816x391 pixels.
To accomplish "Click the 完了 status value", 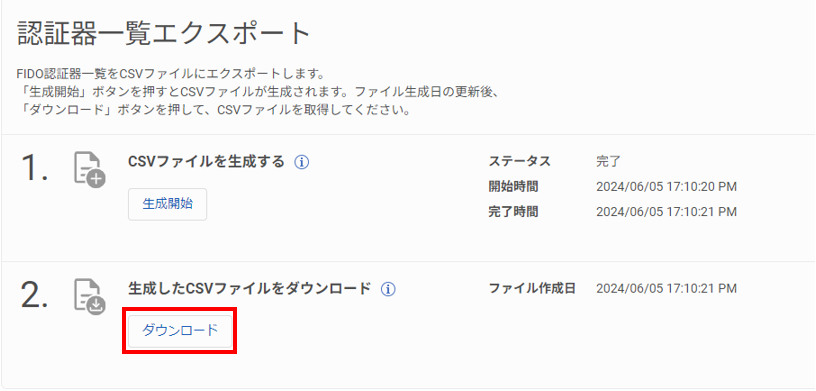I will (x=609, y=161).
